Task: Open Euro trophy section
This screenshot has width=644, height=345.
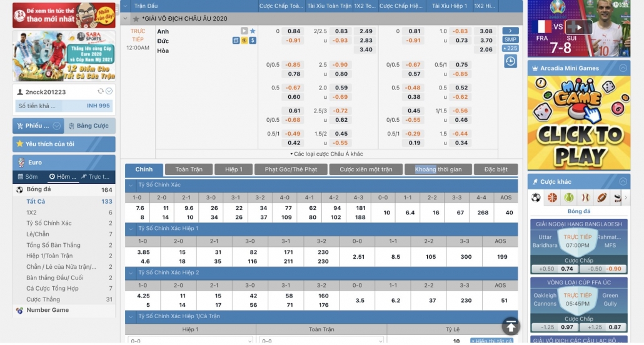Action: pos(64,162)
